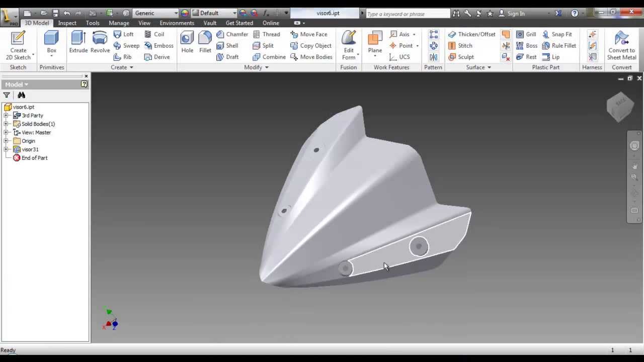Expand the Origin folder node
The height and width of the screenshot is (362, 644).
[6, 141]
